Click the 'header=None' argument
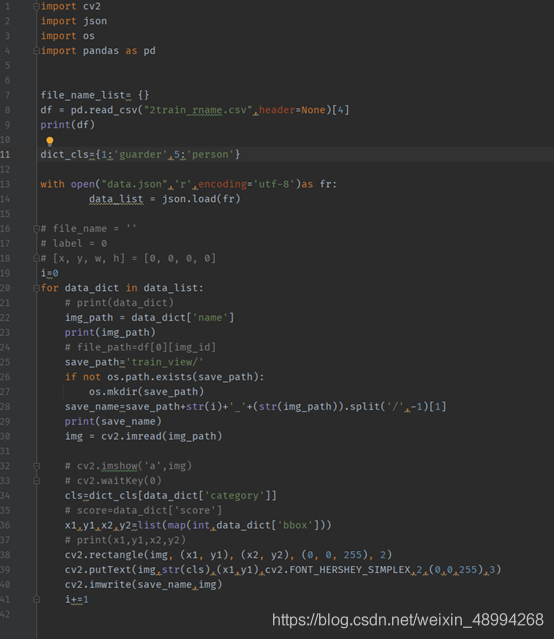Image resolution: width=554 pixels, height=639 pixels. (292, 110)
